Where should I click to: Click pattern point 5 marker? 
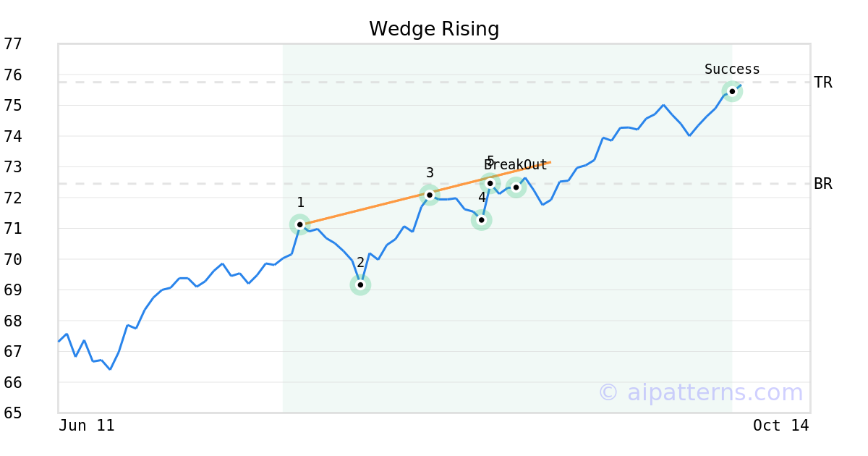(490, 183)
